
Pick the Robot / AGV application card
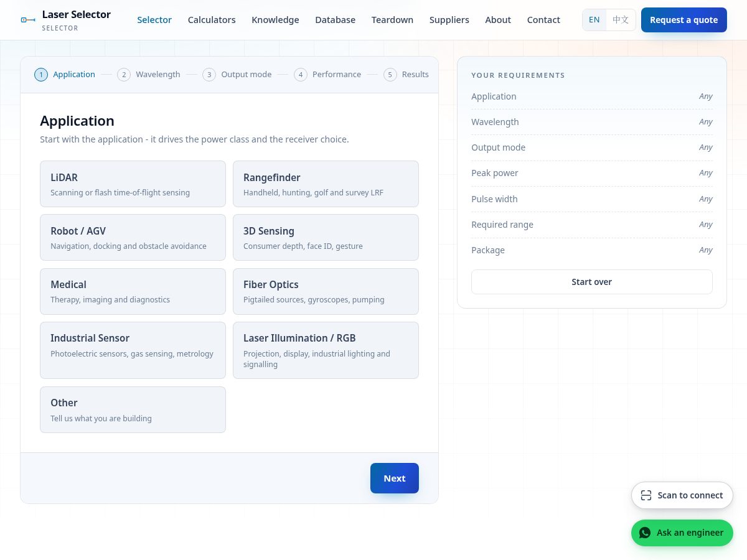pos(133,237)
